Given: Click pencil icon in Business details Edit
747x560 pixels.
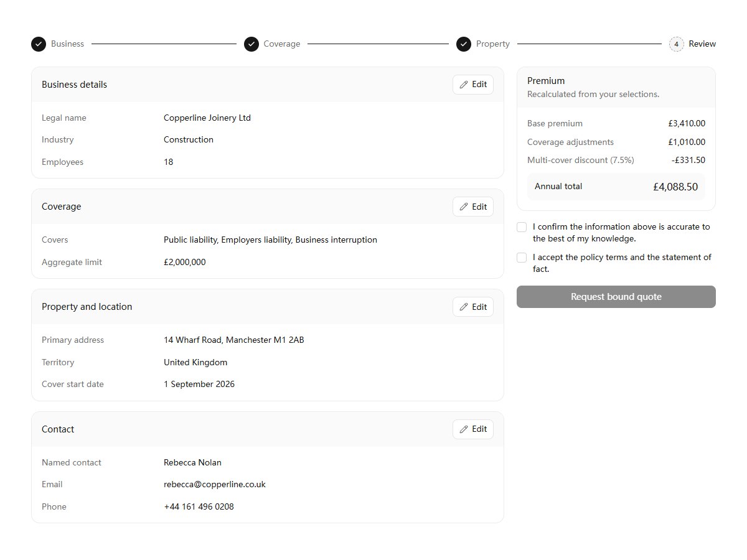Looking at the screenshot, I should coord(464,85).
